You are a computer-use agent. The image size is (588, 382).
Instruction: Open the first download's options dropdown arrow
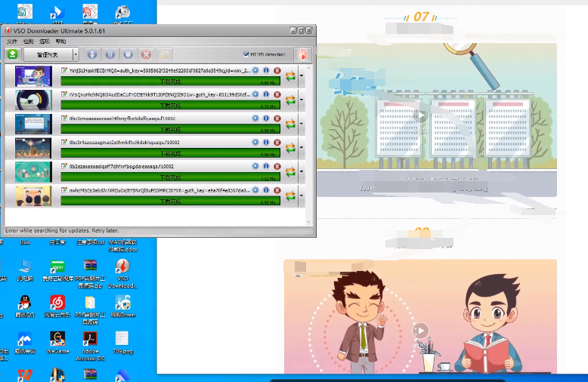(302, 75)
